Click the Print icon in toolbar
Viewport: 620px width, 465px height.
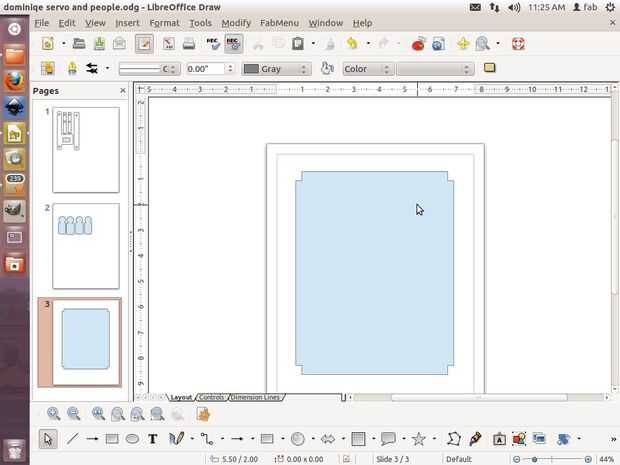(x=189, y=44)
